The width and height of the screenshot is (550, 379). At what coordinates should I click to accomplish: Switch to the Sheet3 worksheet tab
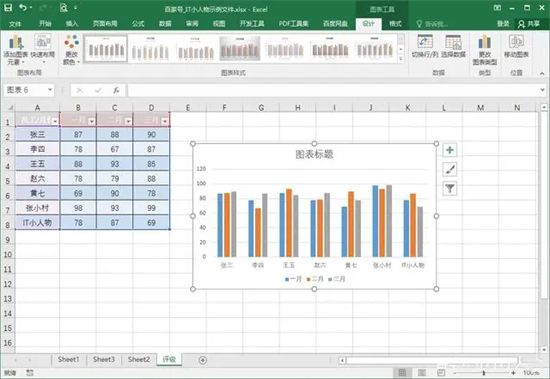(x=104, y=359)
